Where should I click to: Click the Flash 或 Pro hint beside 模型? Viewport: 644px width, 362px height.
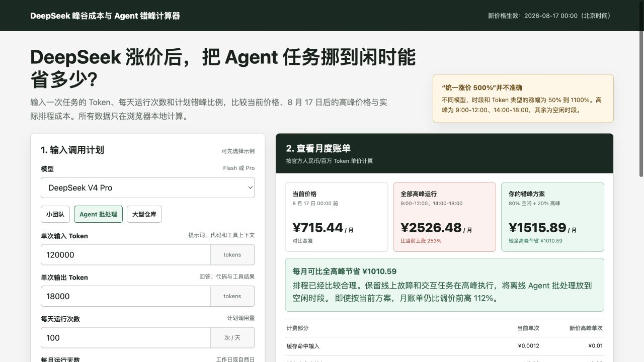click(x=239, y=168)
